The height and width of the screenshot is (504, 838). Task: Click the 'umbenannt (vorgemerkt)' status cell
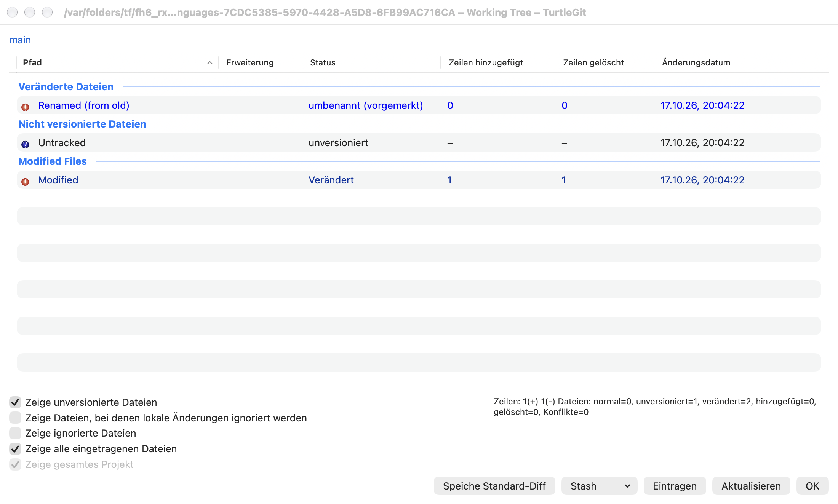click(366, 105)
